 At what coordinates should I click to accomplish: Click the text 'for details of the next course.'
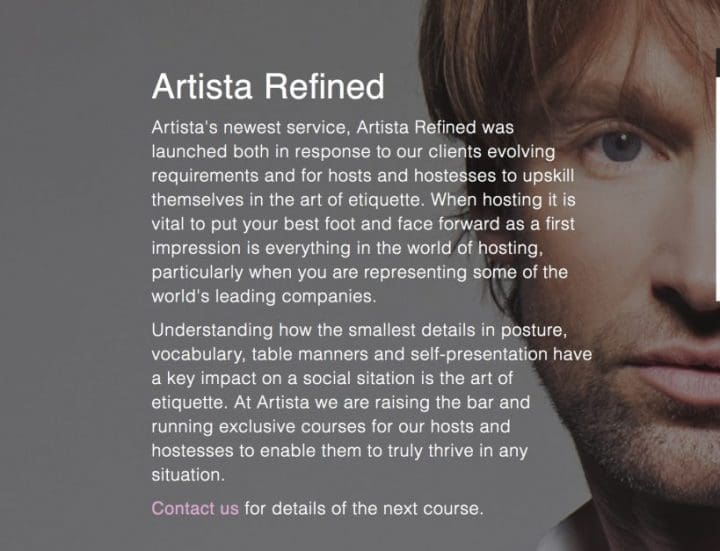coord(364,509)
